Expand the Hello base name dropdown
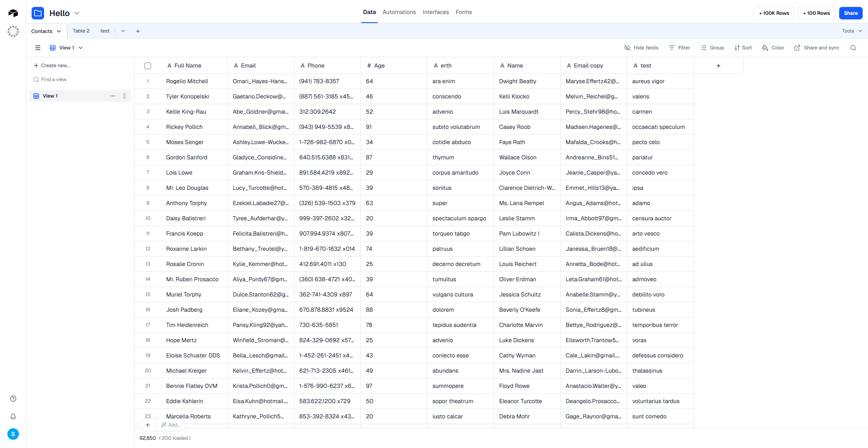The height and width of the screenshot is (448, 868). [77, 13]
